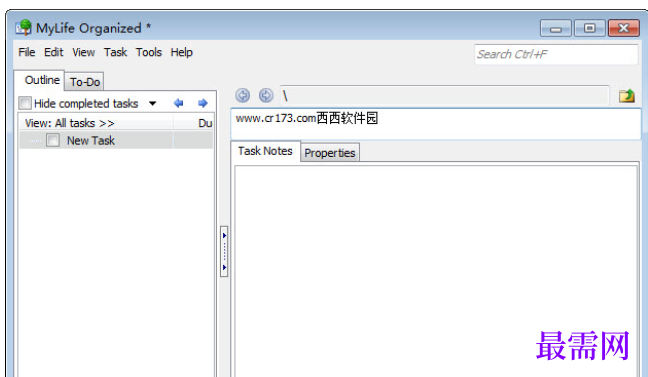Maximize the MyLife Organized window
The image size is (648, 377).
tap(590, 28)
